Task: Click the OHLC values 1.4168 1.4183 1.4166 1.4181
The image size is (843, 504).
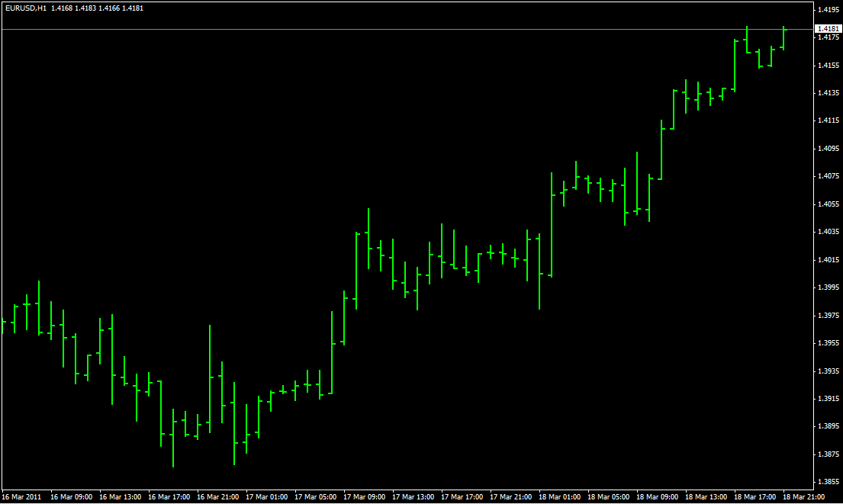Action: [98, 8]
